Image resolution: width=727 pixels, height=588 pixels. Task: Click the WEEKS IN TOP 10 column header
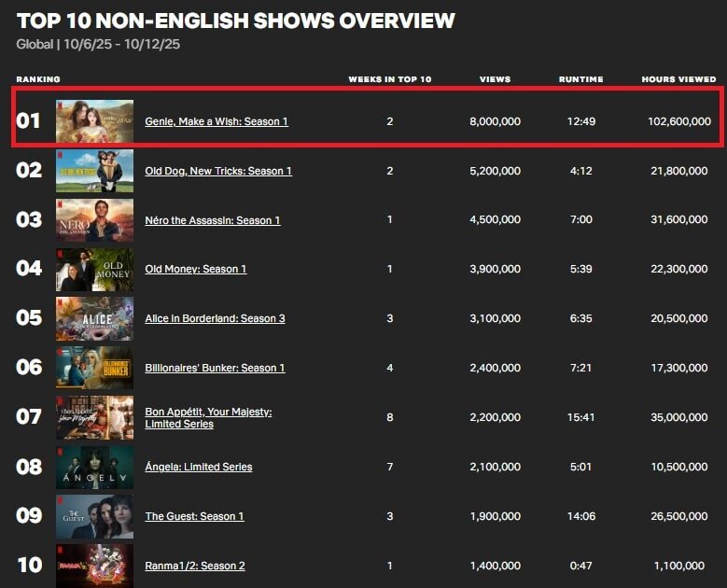390,79
